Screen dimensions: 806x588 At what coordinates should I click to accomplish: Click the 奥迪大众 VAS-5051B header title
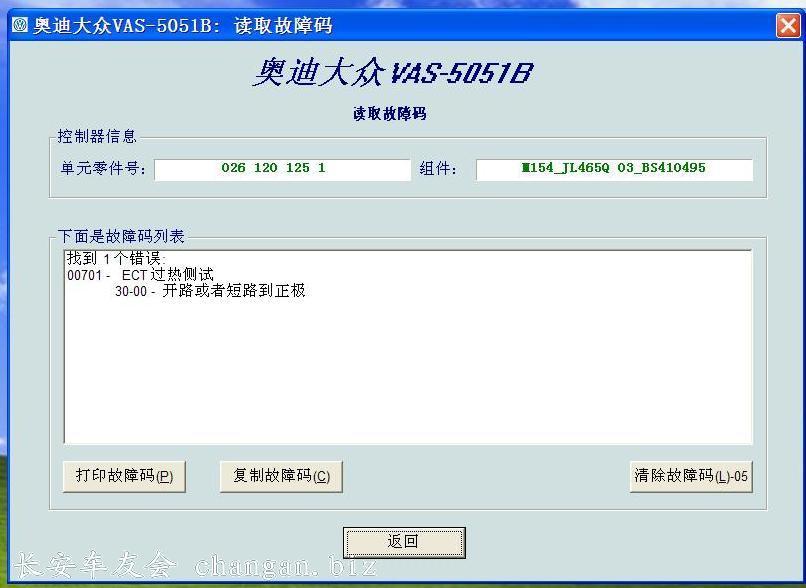coord(393,72)
